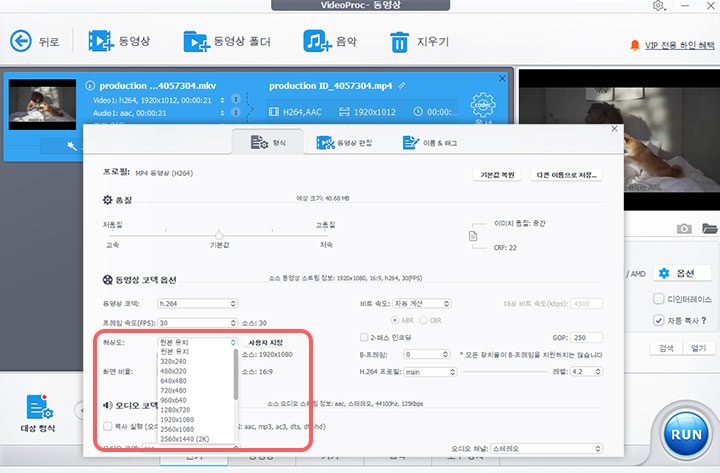Take a snapshot with the camera icon
Viewport: 720px width, 473px height.
684,228
